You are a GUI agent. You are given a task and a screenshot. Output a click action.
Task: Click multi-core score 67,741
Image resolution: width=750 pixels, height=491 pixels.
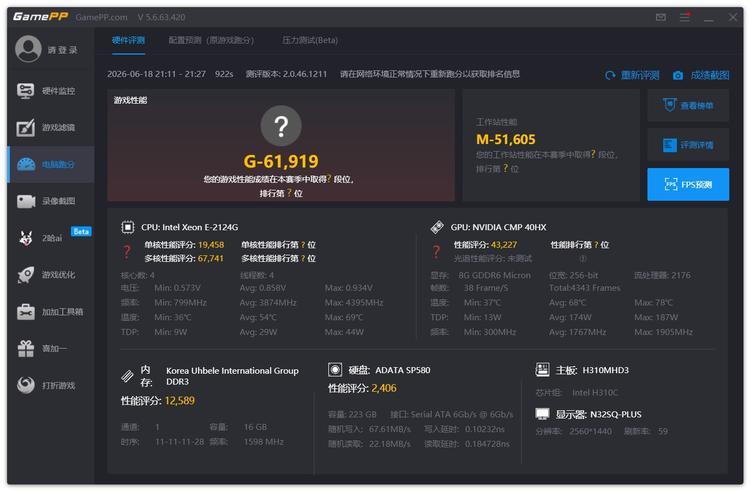point(210,258)
